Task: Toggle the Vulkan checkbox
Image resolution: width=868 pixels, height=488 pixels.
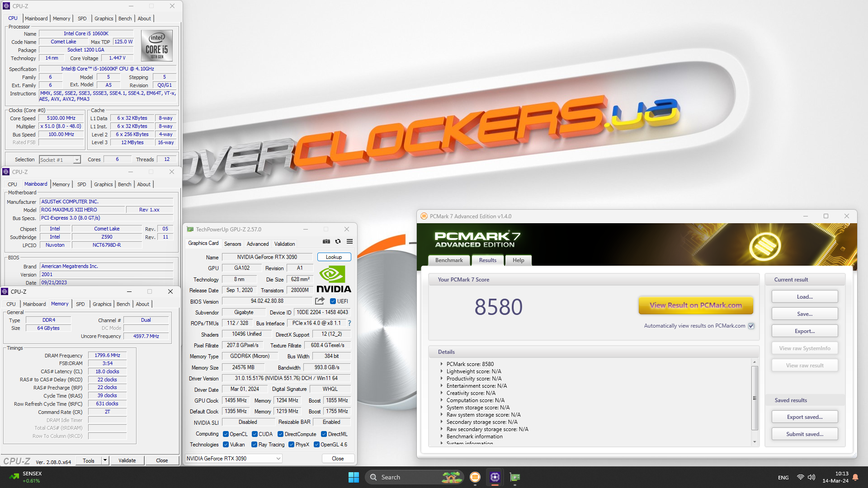Action: pyautogui.click(x=226, y=445)
